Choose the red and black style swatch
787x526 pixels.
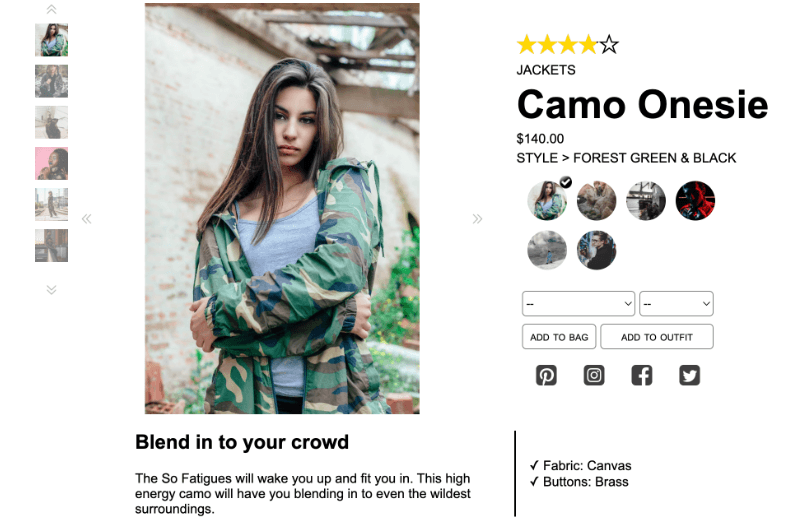(x=695, y=201)
